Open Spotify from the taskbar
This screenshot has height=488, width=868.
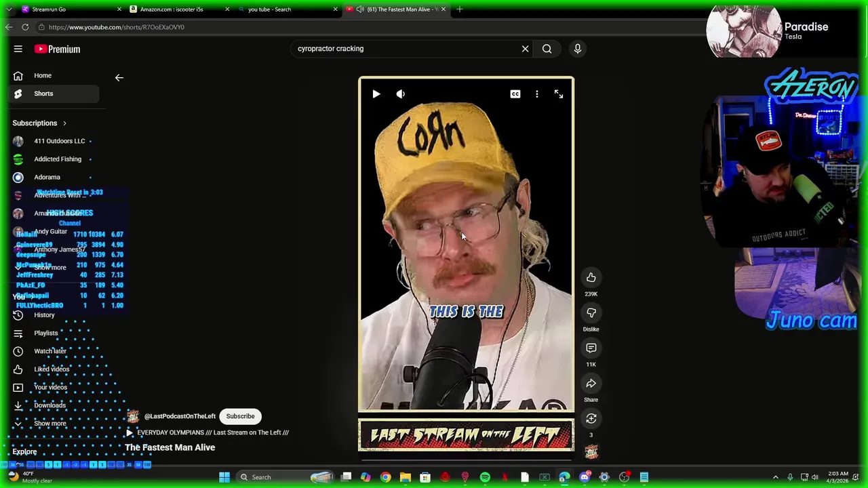click(x=485, y=477)
